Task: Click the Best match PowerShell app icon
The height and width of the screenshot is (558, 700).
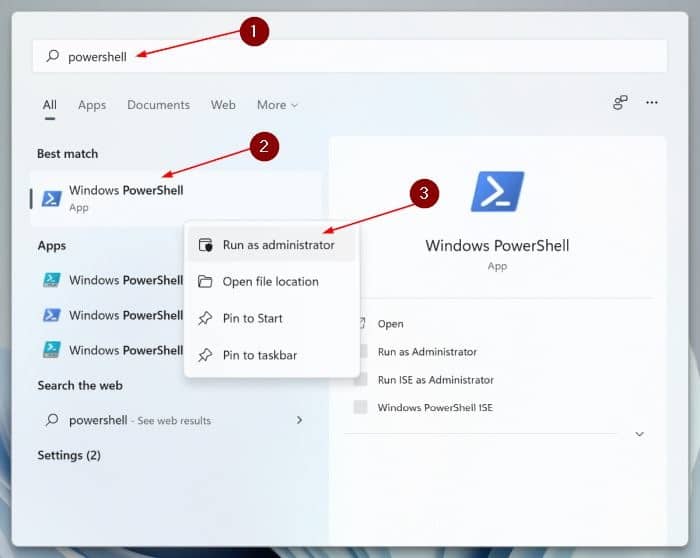Action: (52, 199)
